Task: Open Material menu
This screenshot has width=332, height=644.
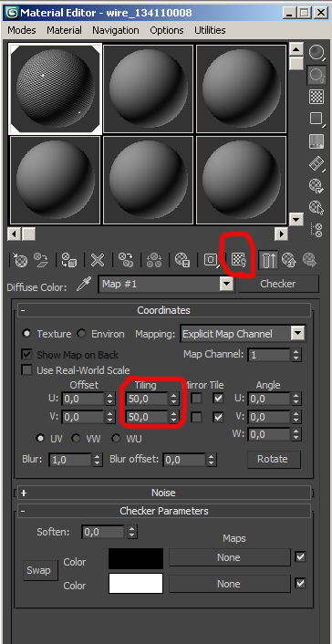Action: click(64, 30)
